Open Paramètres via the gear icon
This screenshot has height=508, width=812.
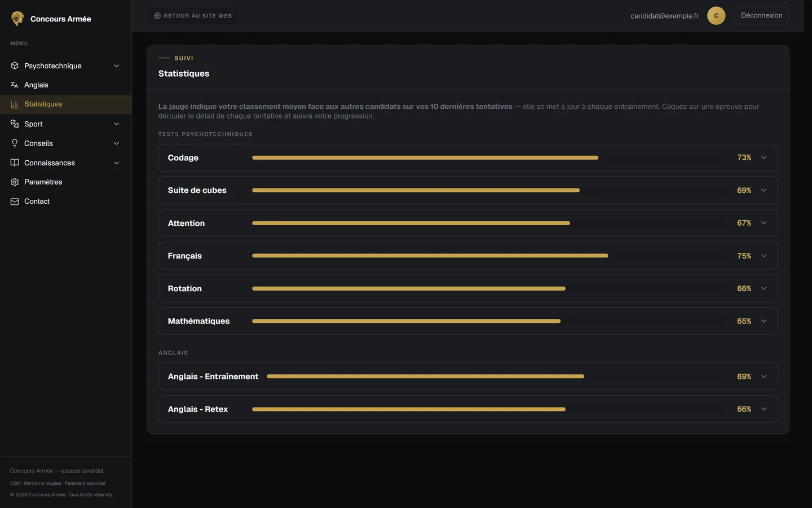click(x=15, y=182)
